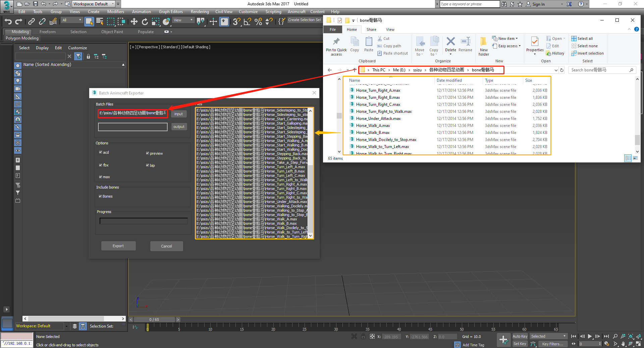644x348 pixels.
Task: Open reference coordinate View dropdown
Action: coord(183,20)
